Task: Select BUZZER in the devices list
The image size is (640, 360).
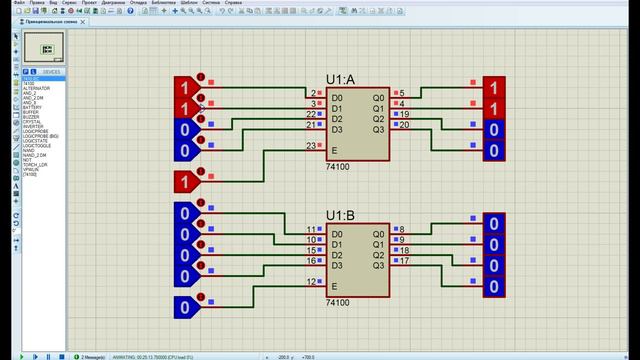Action: 31,117
